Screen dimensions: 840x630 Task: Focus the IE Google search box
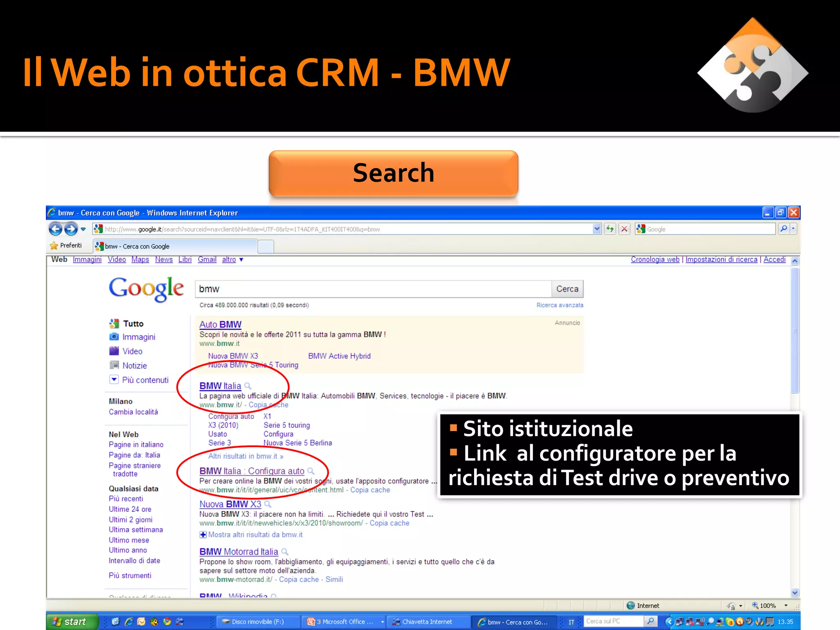point(705,229)
